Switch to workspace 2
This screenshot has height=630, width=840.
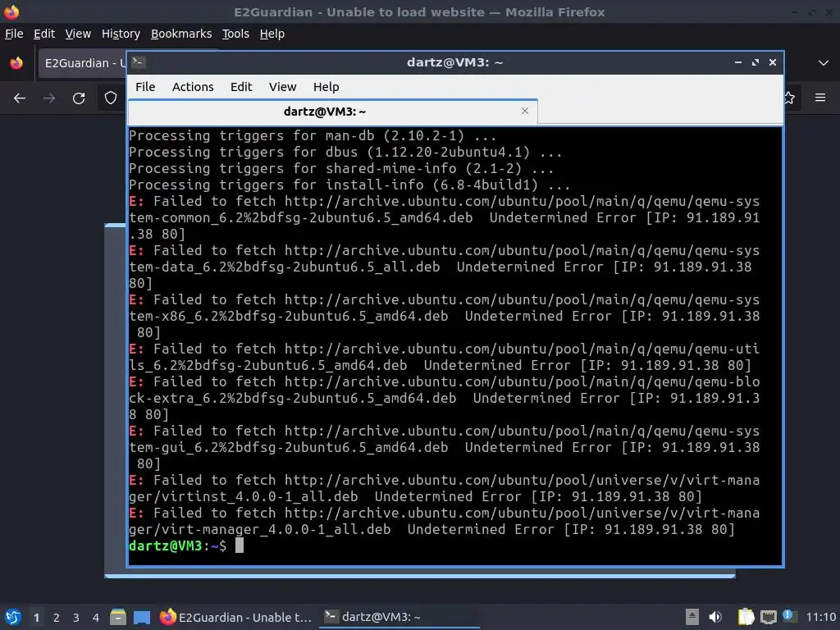click(x=57, y=618)
